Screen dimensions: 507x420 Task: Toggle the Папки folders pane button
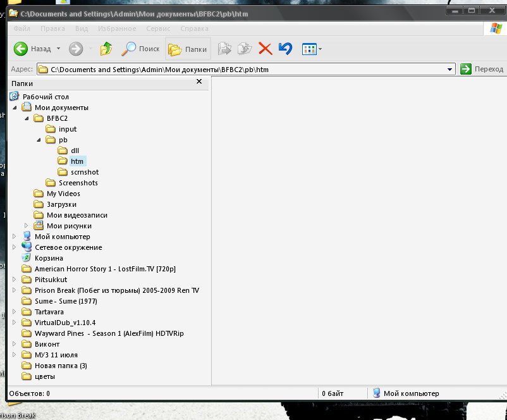(188, 49)
